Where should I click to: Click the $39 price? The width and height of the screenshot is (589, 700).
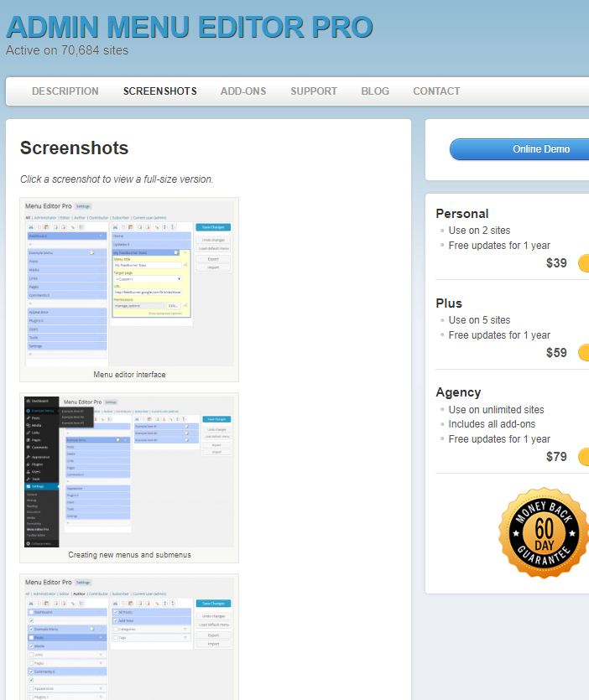(x=556, y=263)
